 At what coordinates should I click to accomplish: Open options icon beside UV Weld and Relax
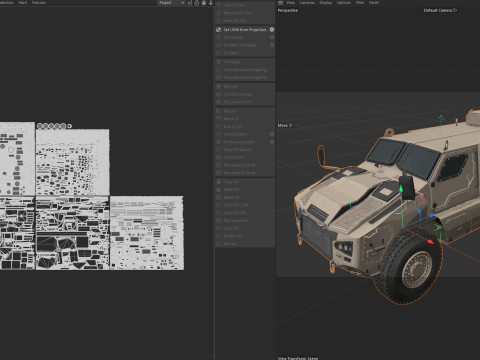pos(272,45)
